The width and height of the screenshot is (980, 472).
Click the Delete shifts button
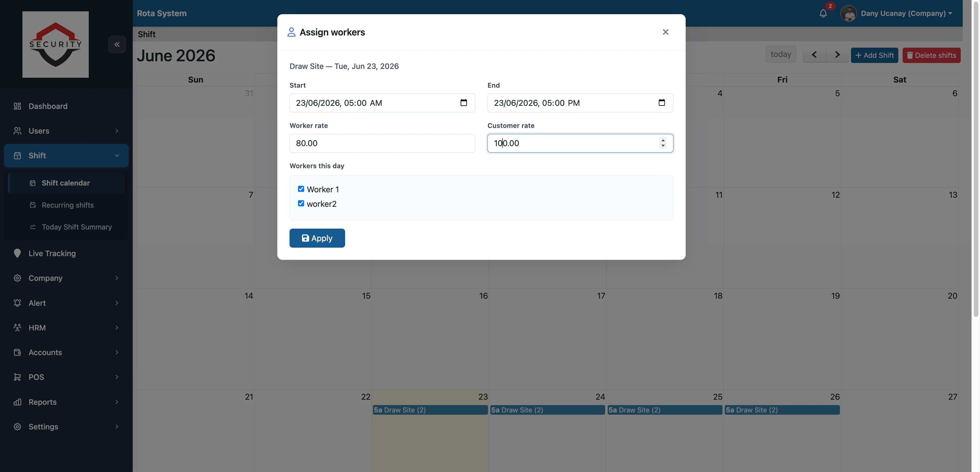coord(931,55)
